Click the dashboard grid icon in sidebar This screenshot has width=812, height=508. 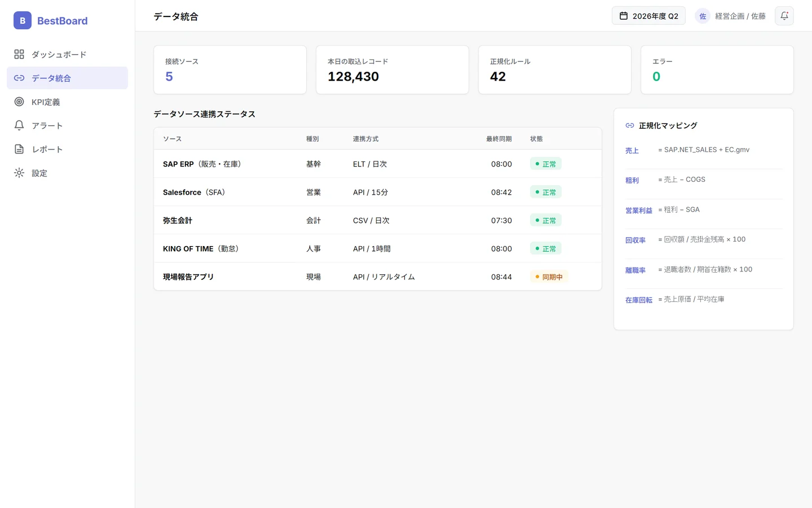pyautogui.click(x=19, y=54)
